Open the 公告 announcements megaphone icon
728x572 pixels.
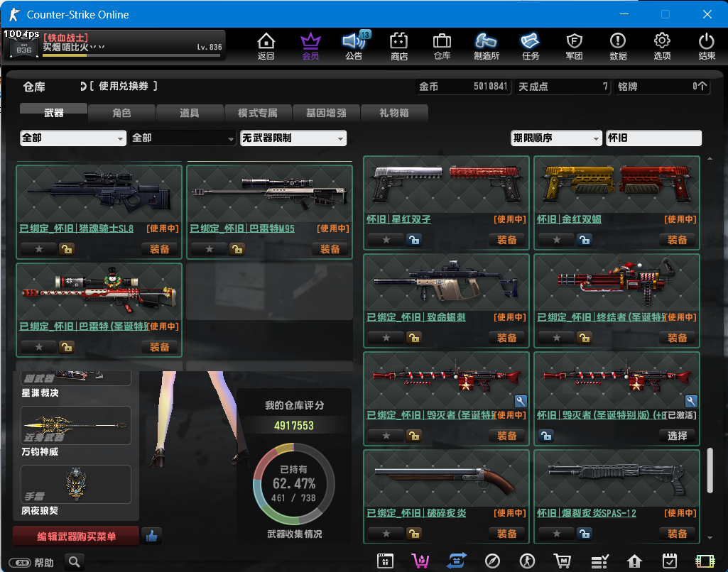(354, 46)
